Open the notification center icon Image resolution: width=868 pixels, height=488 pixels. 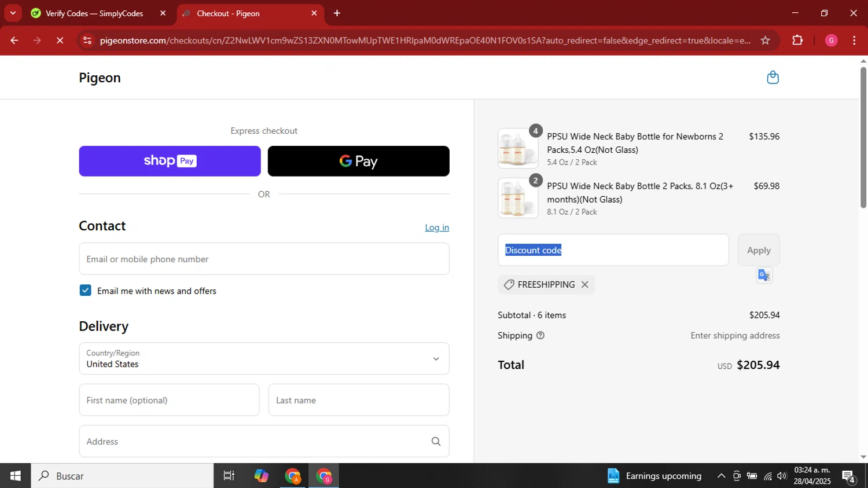click(849, 476)
